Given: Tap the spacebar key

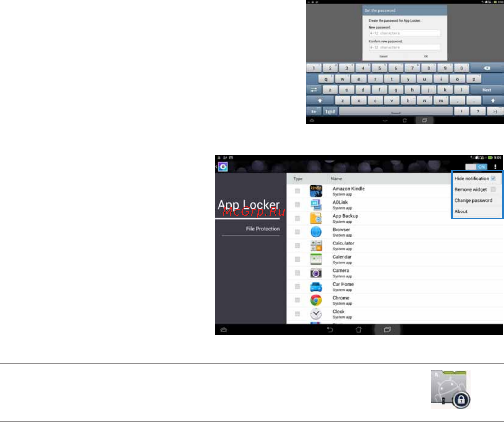Looking at the screenshot, I should pyautogui.click(x=396, y=111).
